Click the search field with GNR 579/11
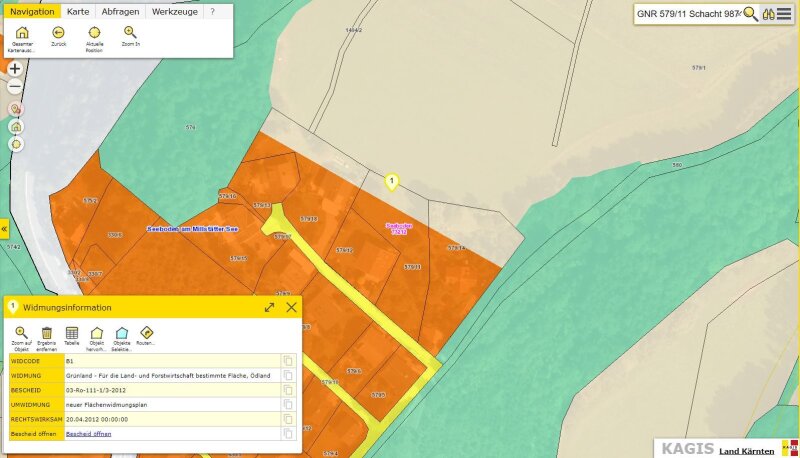800x458 pixels. pyautogui.click(x=688, y=14)
